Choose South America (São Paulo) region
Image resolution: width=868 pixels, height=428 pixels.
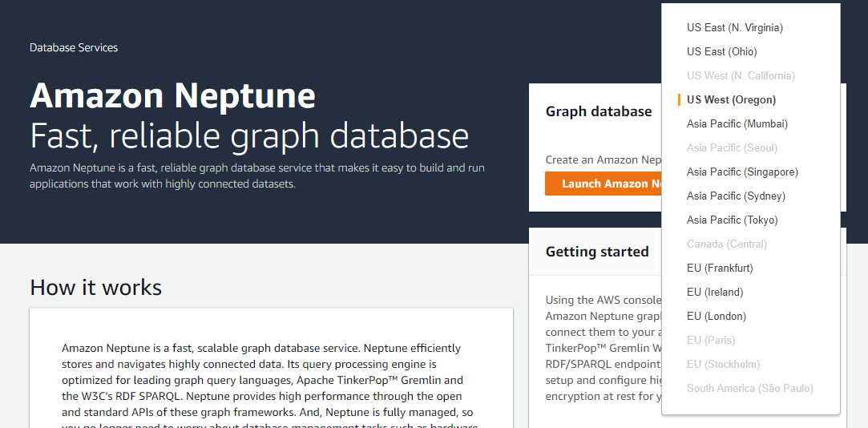coord(750,389)
